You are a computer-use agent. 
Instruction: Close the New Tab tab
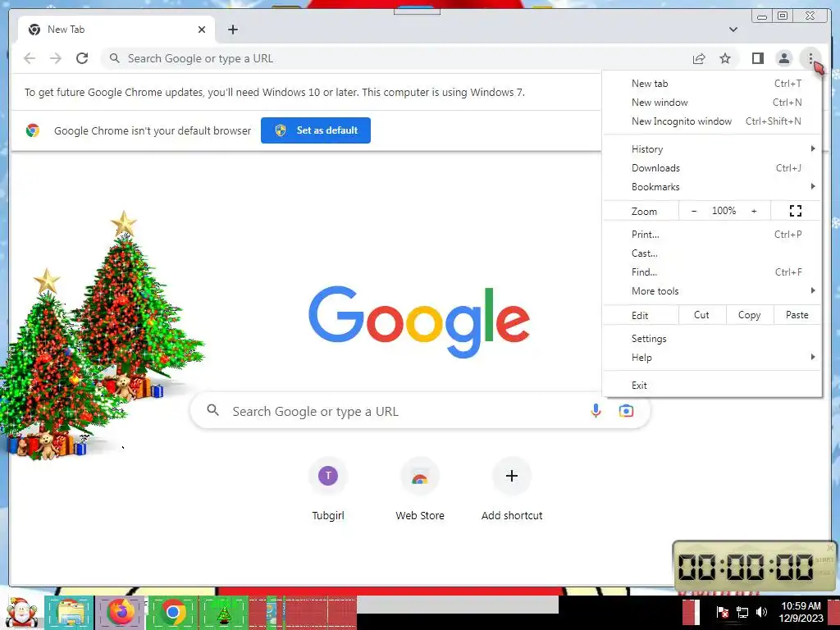click(202, 30)
